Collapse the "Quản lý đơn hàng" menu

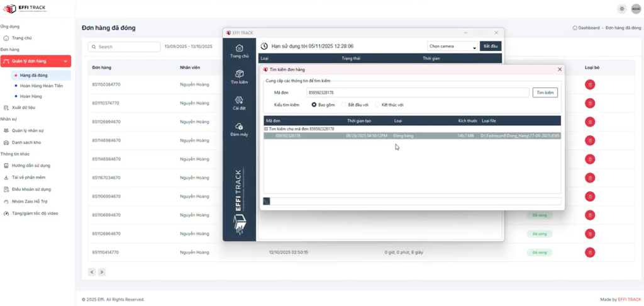click(x=65, y=61)
